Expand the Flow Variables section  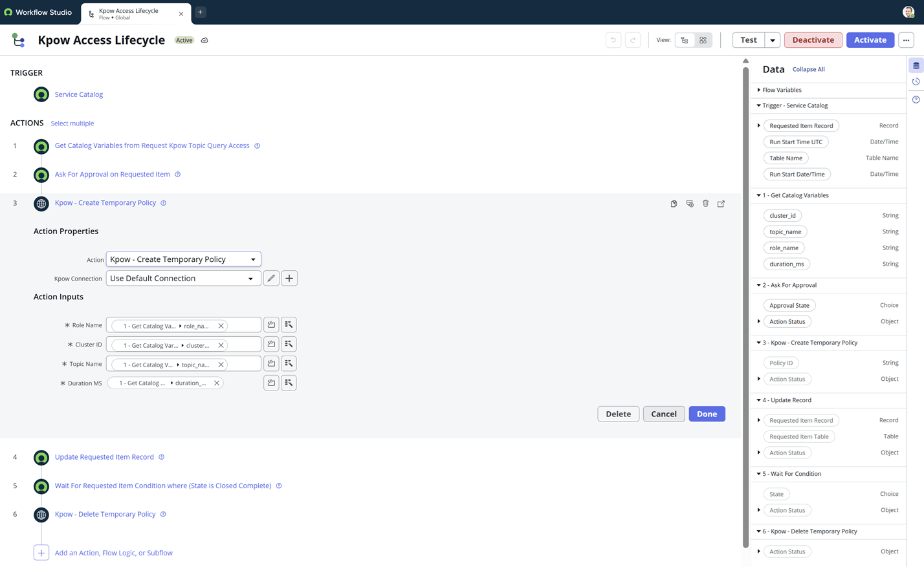pyautogui.click(x=758, y=90)
